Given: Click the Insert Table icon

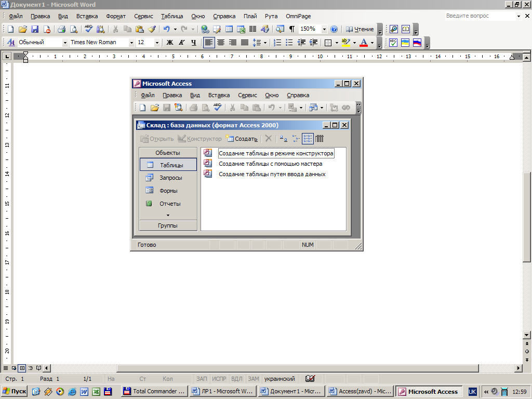Looking at the screenshot, I should [x=229, y=29].
